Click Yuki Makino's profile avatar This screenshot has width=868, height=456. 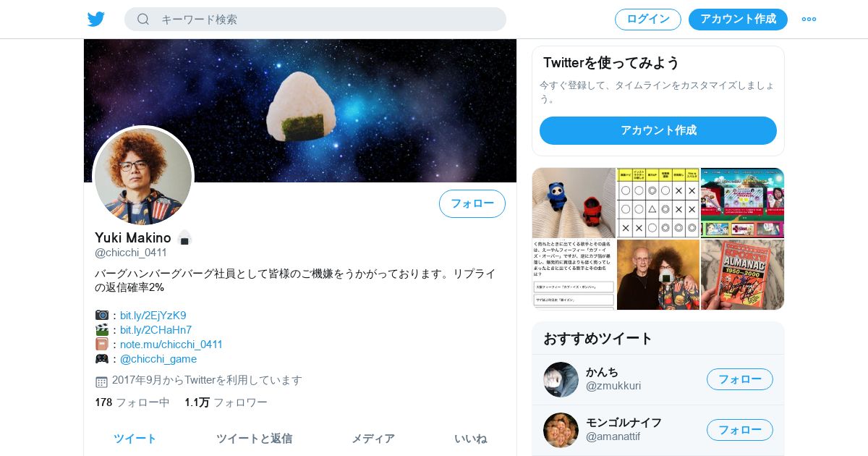[143, 177]
